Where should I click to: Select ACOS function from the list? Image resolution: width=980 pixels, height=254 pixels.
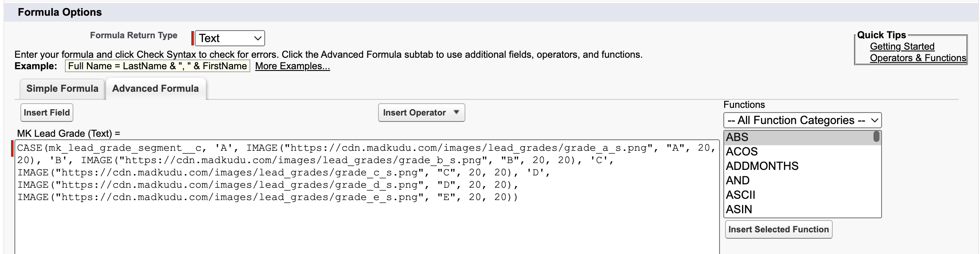742,152
